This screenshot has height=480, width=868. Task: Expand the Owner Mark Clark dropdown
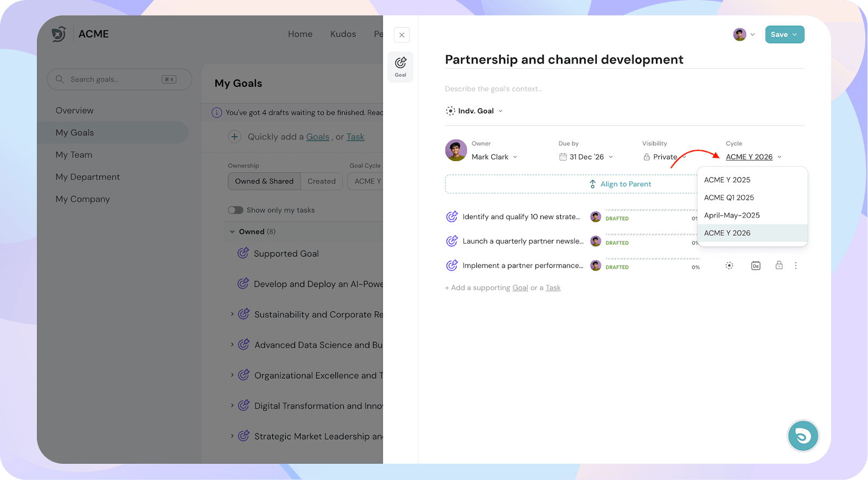(494, 157)
